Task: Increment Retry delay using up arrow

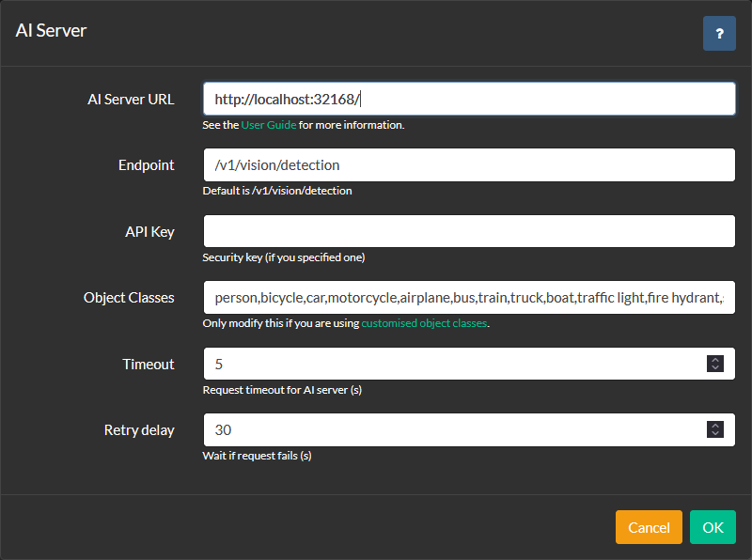Action: pos(715,426)
